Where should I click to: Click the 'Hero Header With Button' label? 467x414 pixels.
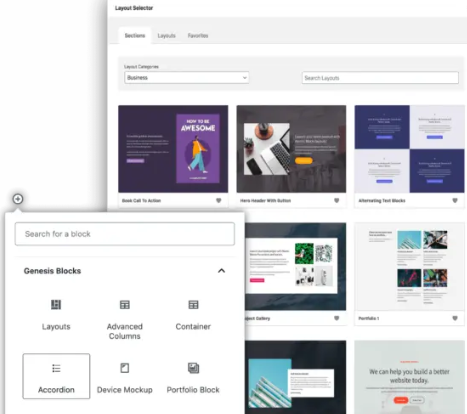pos(265,201)
